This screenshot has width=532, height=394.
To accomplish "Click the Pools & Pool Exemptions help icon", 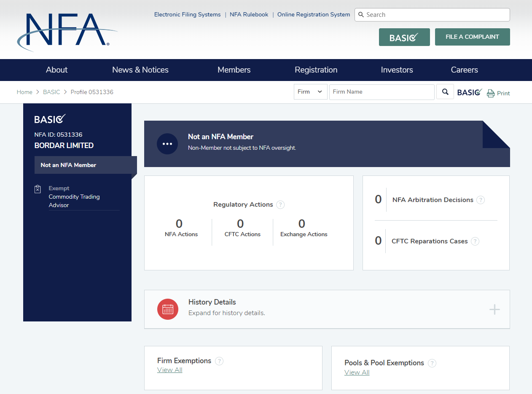I will point(432,363).
